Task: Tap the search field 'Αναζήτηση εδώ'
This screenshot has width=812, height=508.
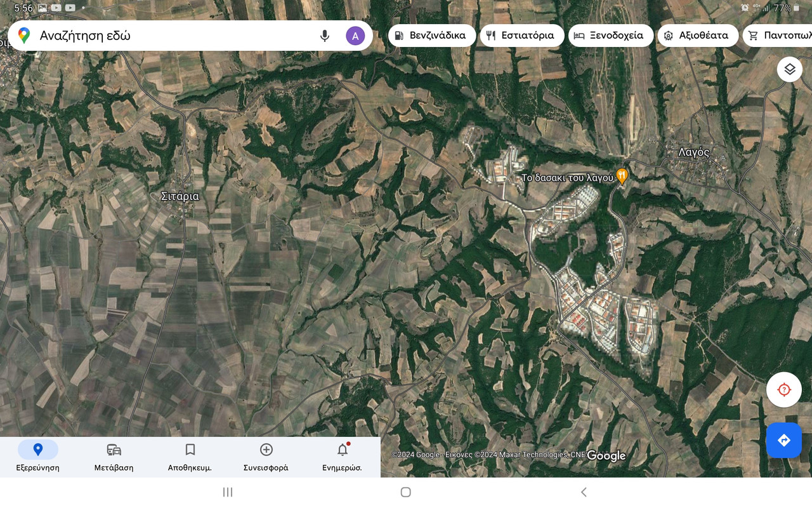Action: point(190,36)
